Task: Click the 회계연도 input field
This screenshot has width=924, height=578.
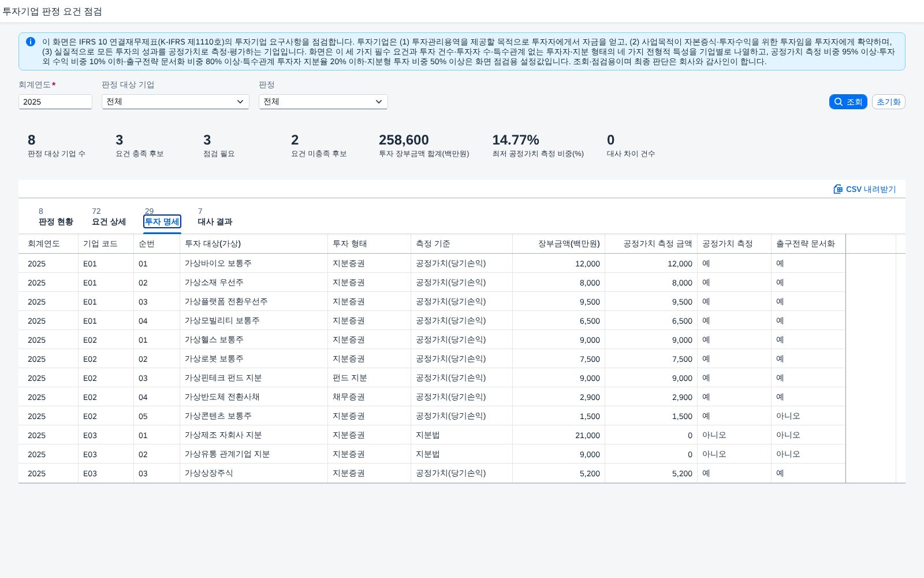Action: (55, 102)
